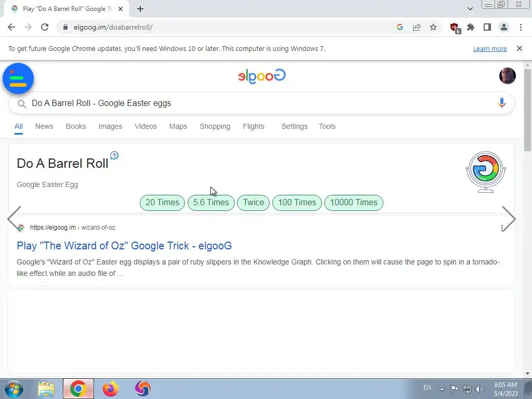Image resolution: width=532 pixels, height=399 pixels.
Task: Click the help question mark icon
Action: click(x=114, y=155)
